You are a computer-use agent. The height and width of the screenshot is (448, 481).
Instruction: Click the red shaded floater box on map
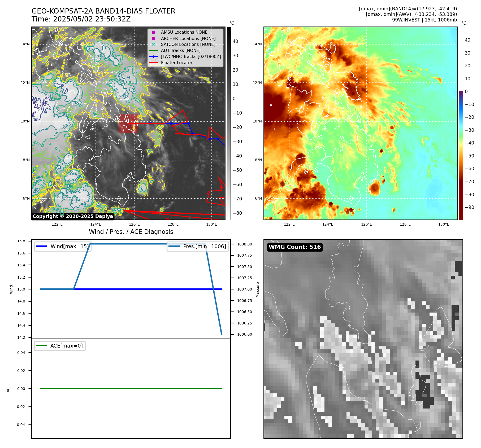pyautogui.click(x=128, y=123)
